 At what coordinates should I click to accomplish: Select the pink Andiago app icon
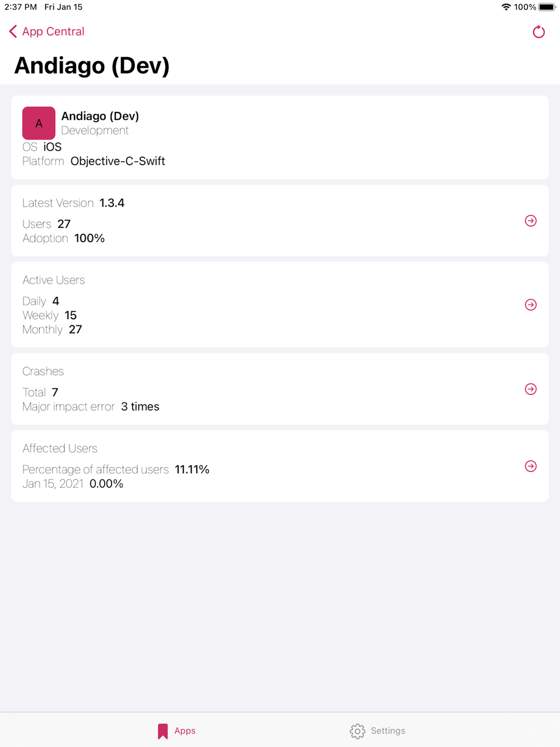pos(39,123)
